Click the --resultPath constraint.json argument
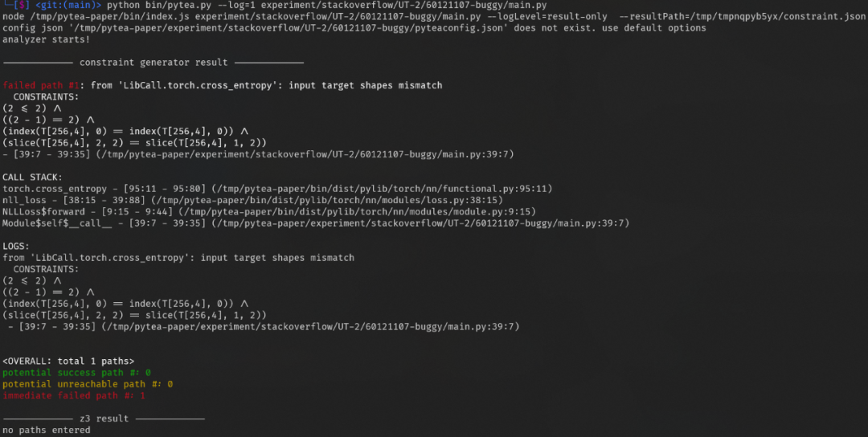 pos(743,17)
